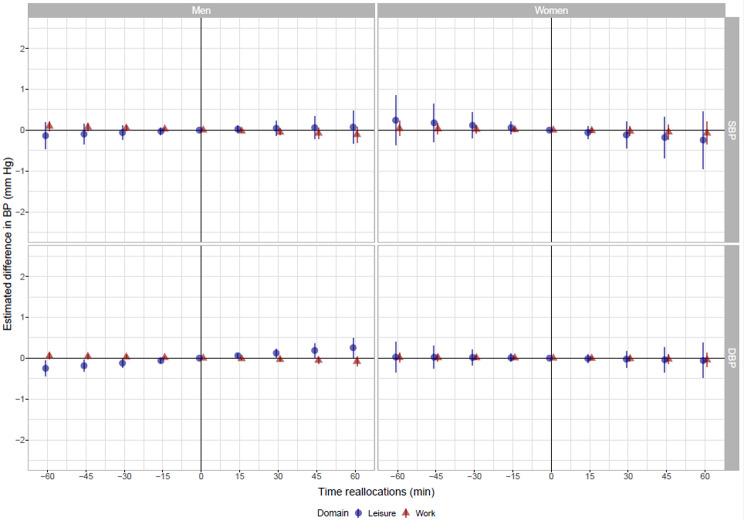This screenshot has height=521, width=744.
Task: Click the 0 tick under Women panel
Action: tap(551, 476)
